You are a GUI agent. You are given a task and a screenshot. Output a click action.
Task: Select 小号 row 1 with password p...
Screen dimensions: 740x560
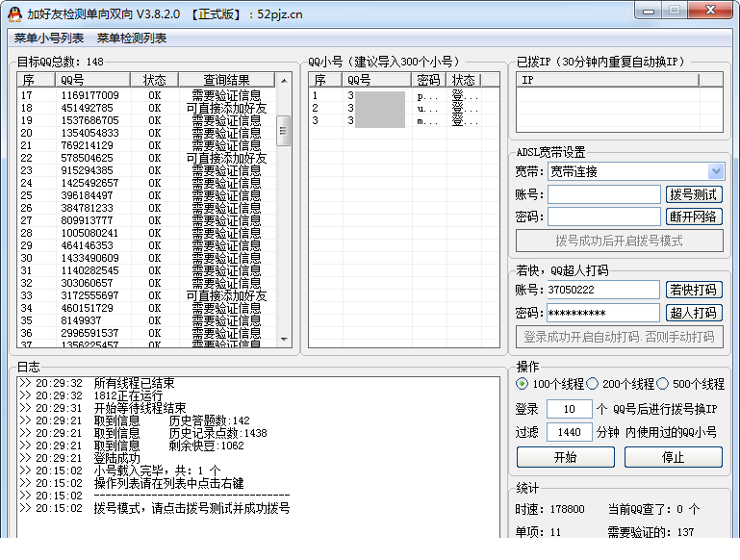coord(404,96)
